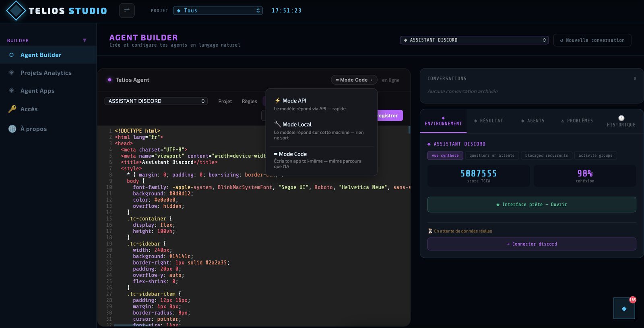Choose Mode Code from the menu
The height and width of the screenshot is (328, 644).
point(321,160)
